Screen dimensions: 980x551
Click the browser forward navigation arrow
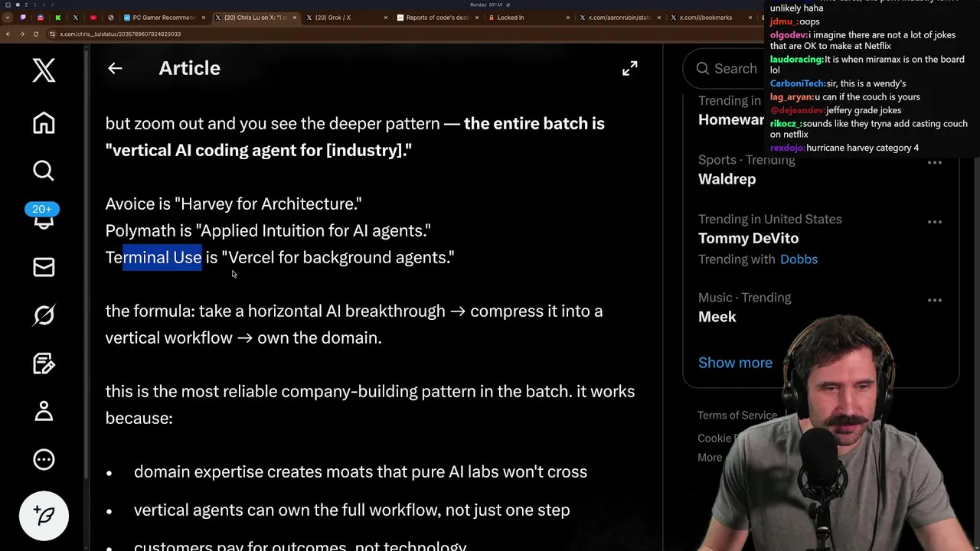(22, 34)
